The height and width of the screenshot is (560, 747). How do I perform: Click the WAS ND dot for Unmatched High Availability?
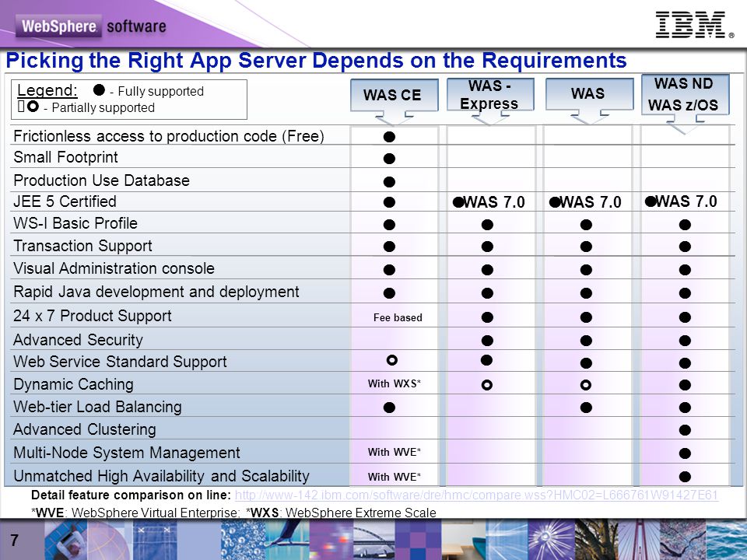pos(685,477)
